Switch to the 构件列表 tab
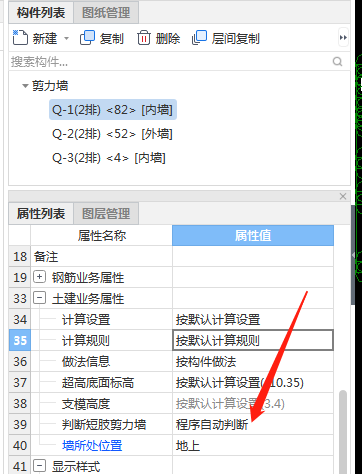This screenshot has height=474, width=362. (x=41, y=13)
